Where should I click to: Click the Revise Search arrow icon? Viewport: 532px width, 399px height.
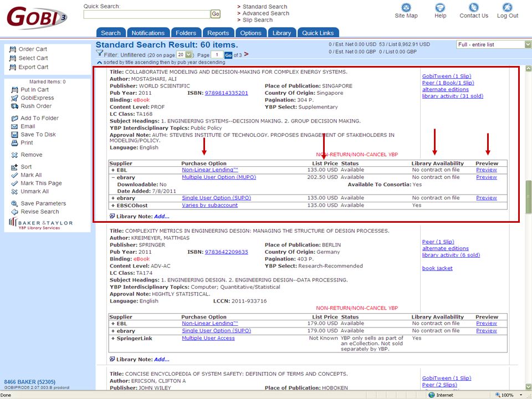[x=14, y=212]
